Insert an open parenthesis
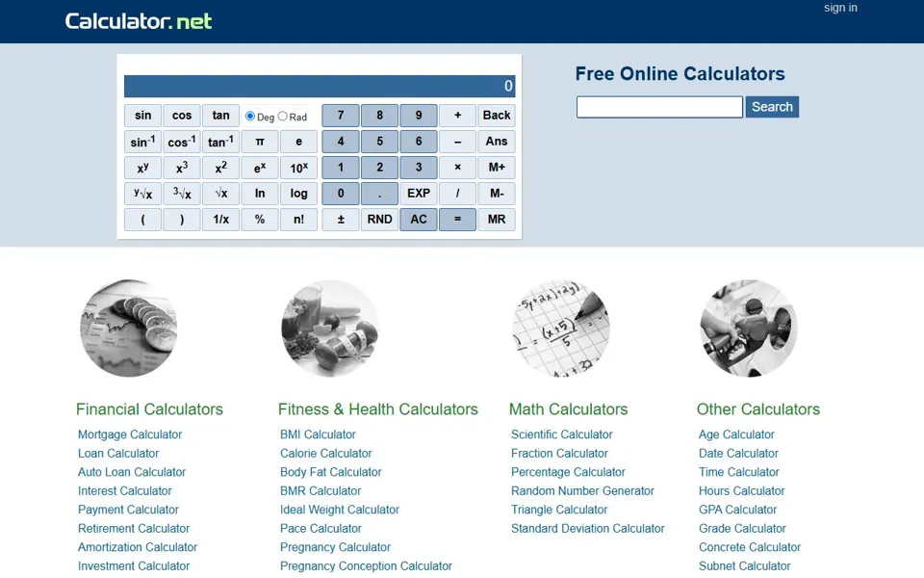924x578 pixels. 142,220
